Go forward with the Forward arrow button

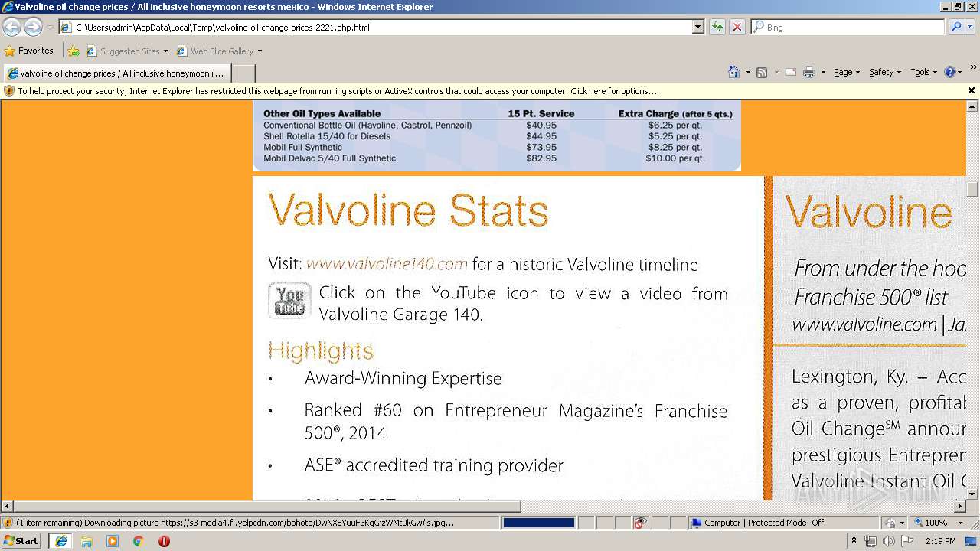(33, 27)
